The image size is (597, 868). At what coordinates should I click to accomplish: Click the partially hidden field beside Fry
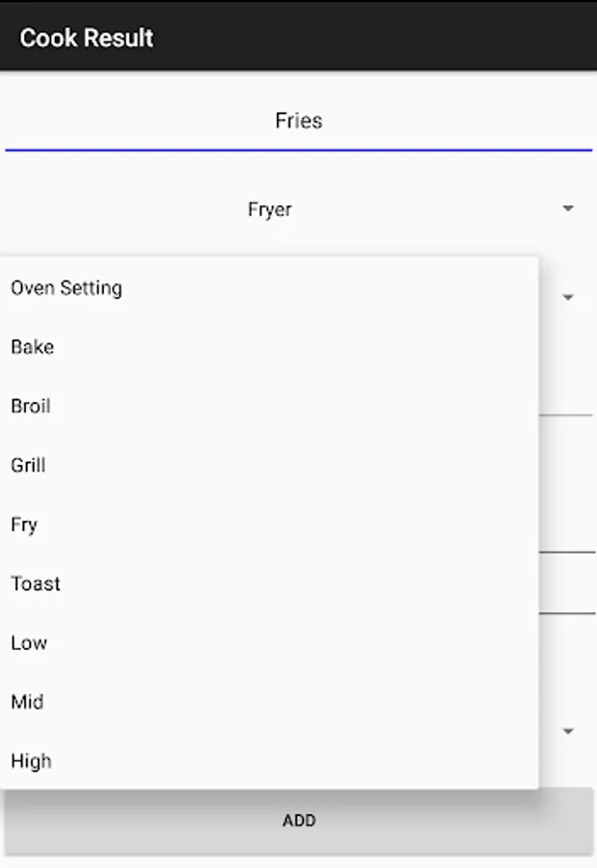(x=566, y=532)
